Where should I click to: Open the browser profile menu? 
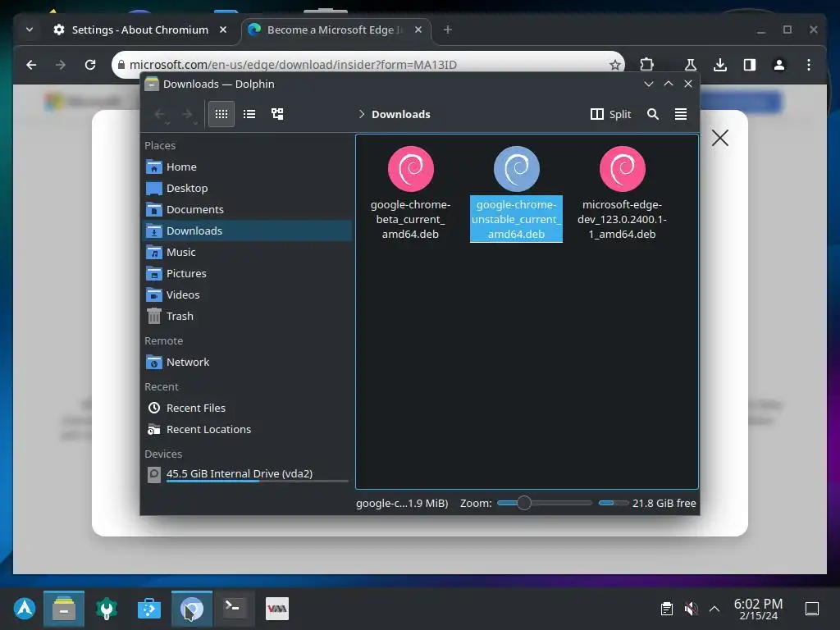click(779, 65)
